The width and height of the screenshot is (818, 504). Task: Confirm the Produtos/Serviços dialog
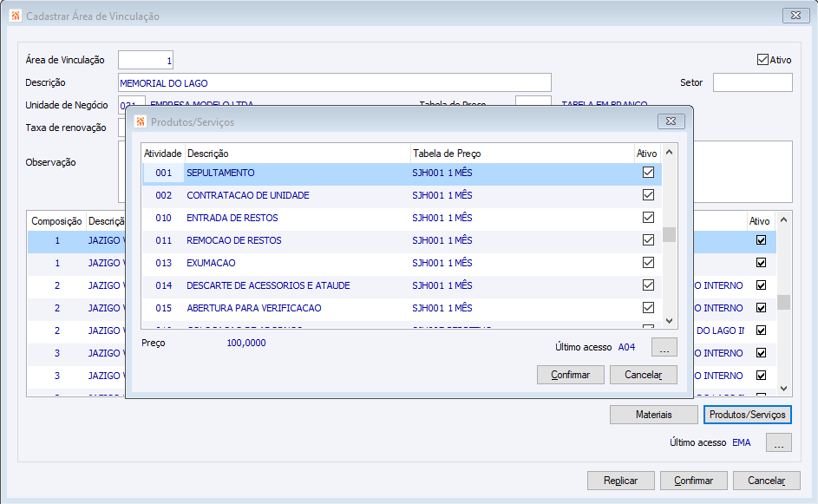[x=571, y=375]
